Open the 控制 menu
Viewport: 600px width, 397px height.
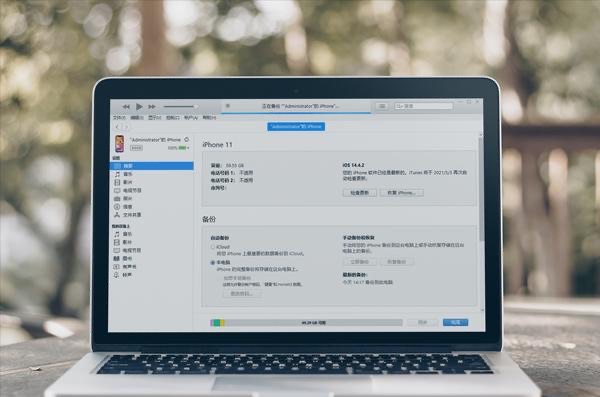pyautogui.click(x=173, y=118)
